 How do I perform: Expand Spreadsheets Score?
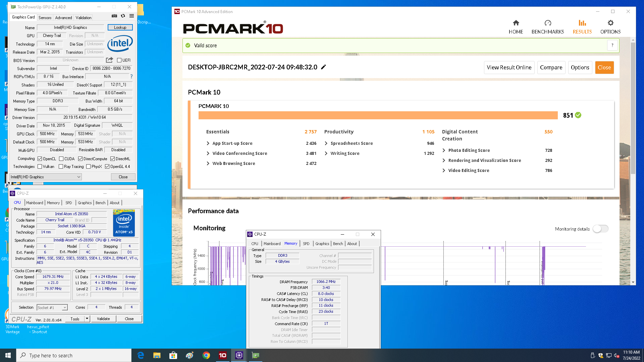pos(326,143)
